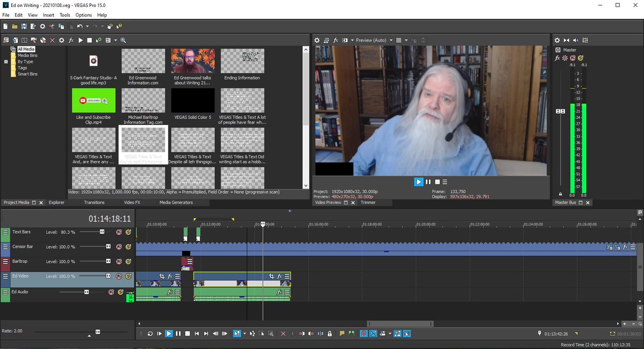Click the Ed Audio volume slider
The width and height of the screenshot is (644, 349).
(x=86, y=292)
